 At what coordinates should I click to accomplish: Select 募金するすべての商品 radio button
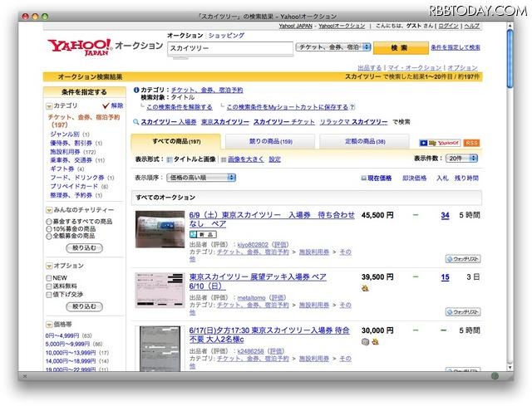[x=49, y=222]
